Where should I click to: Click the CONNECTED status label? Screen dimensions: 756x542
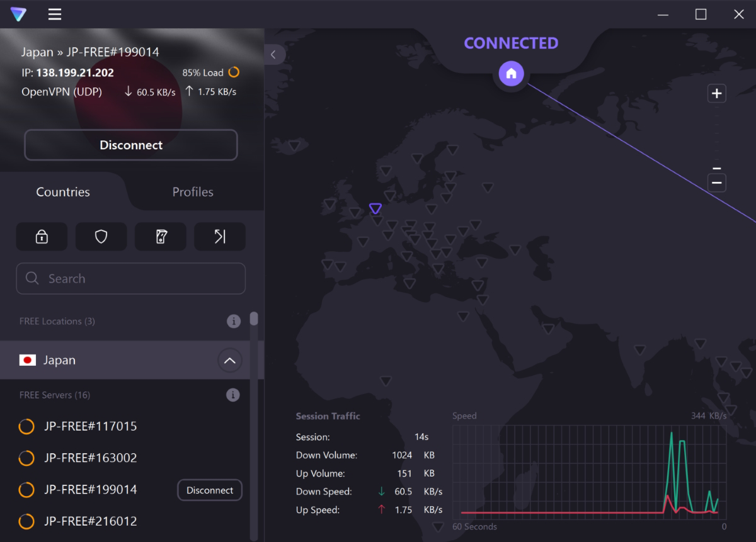[511, 43]
